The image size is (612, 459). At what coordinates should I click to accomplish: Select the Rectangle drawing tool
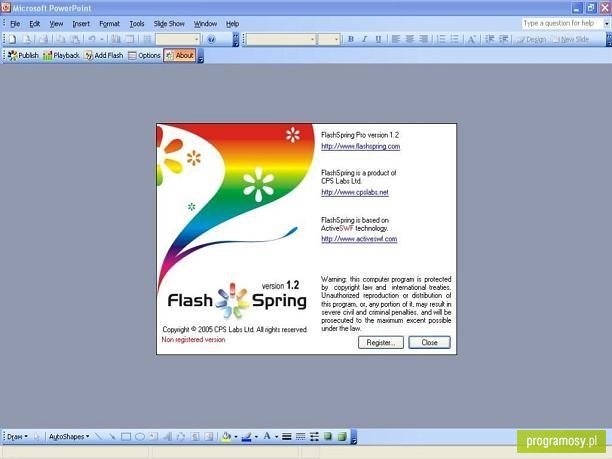126,436
